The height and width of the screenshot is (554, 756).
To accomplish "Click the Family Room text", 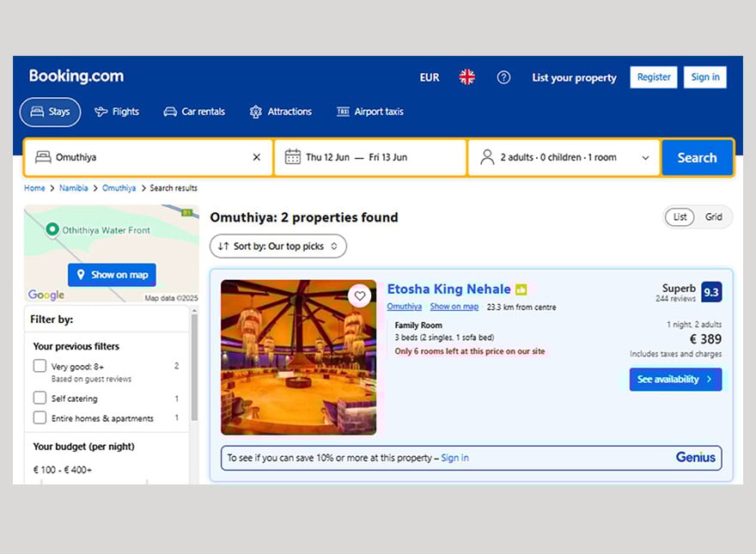I will coord(418,325).
